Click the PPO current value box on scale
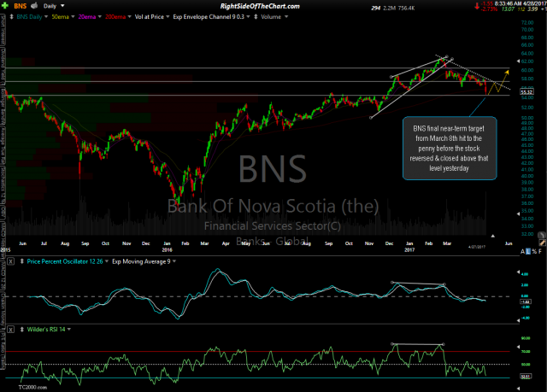The height and width of the screenshot is (392, 547). [x=526, y=301]
